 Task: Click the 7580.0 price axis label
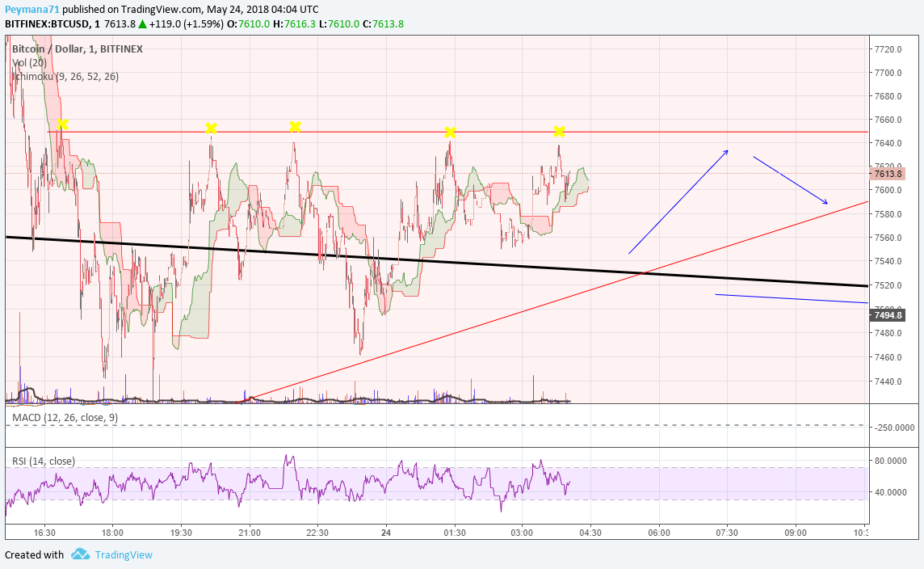coord(888,214)
